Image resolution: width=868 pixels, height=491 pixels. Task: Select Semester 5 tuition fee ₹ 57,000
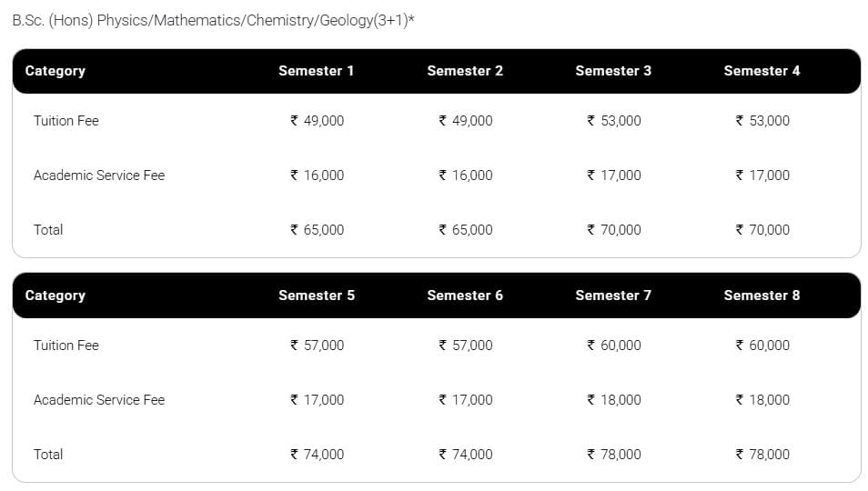317,346
